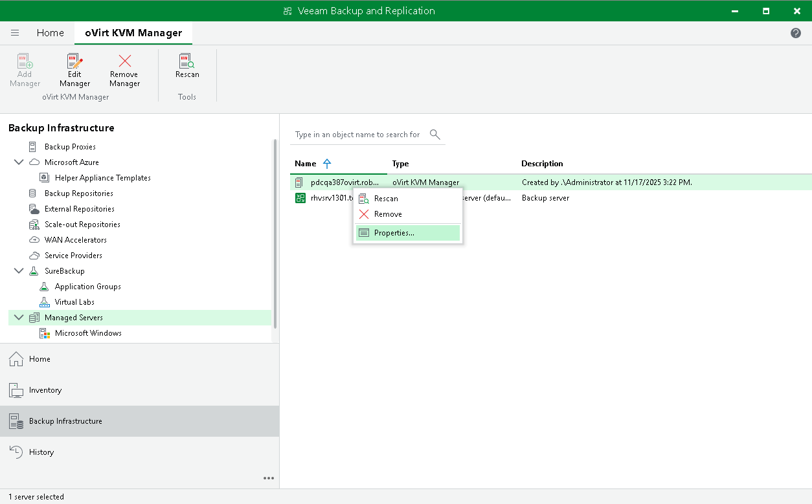
Task: Click the Service Providers icon
Action: click(34, 256)
